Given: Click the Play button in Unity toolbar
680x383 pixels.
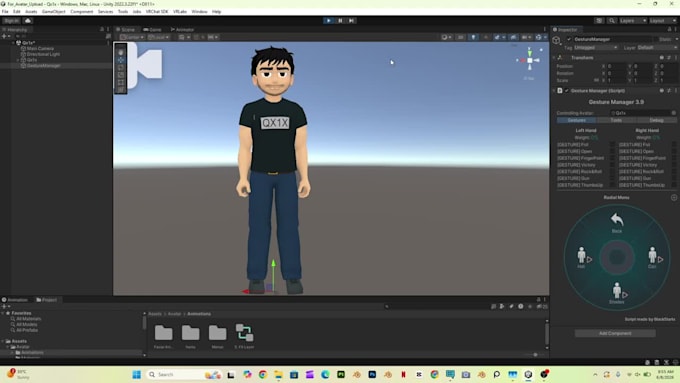Looking at the screenshot, I should pos(328,20).
